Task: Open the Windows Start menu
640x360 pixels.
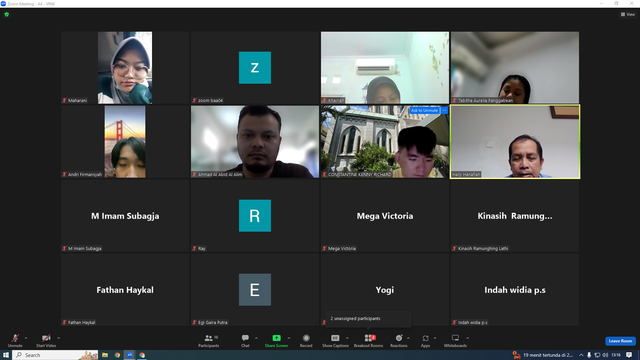Action: pos(6,355)
